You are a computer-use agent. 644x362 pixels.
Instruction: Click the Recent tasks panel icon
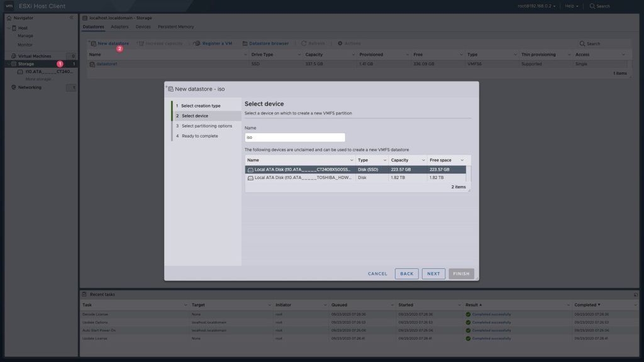(x=84, y=294)
